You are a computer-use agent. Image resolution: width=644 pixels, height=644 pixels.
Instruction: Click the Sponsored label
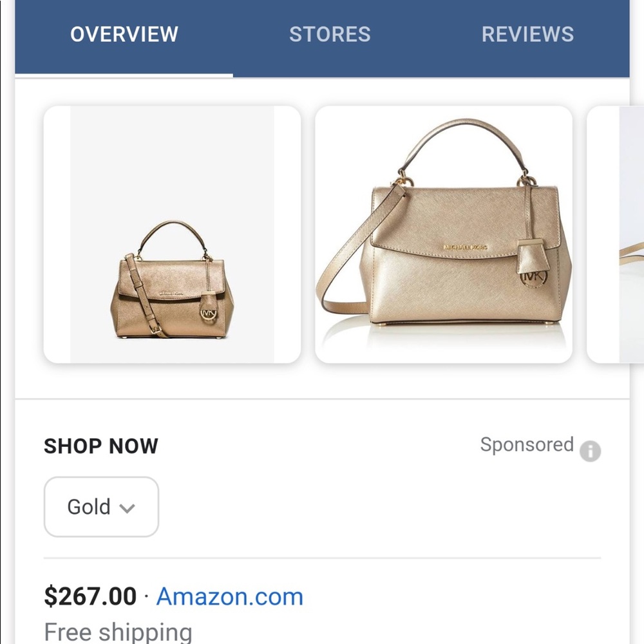527,445
